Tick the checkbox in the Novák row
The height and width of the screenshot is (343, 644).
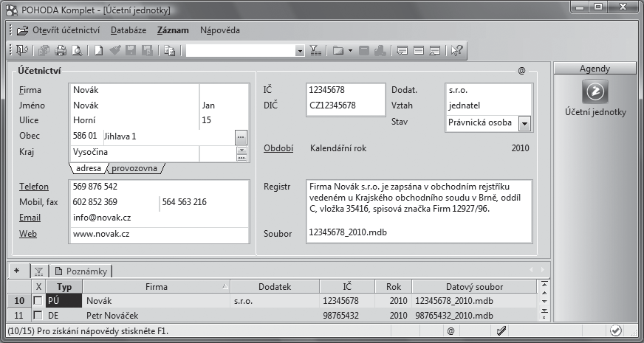(38, 301)
